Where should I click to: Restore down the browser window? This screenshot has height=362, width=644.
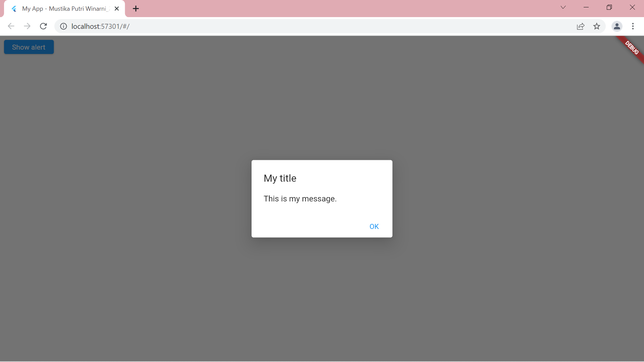[609, 7]
